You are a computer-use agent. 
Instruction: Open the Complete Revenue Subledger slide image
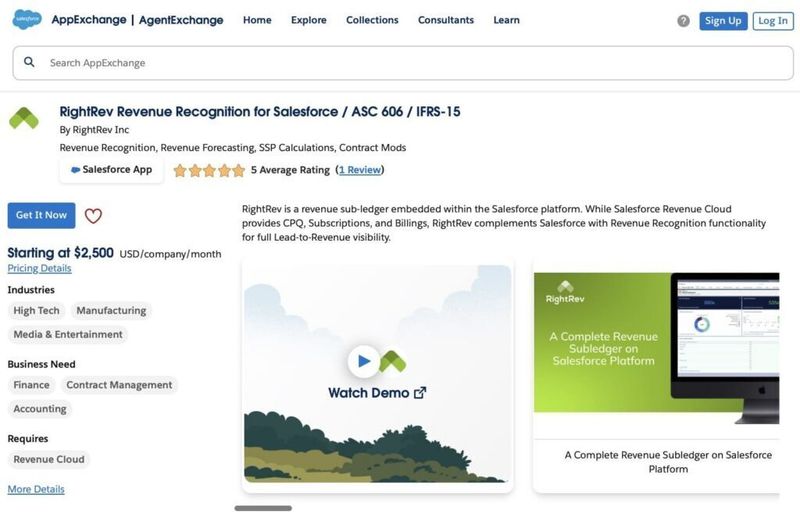pos(656,348)
